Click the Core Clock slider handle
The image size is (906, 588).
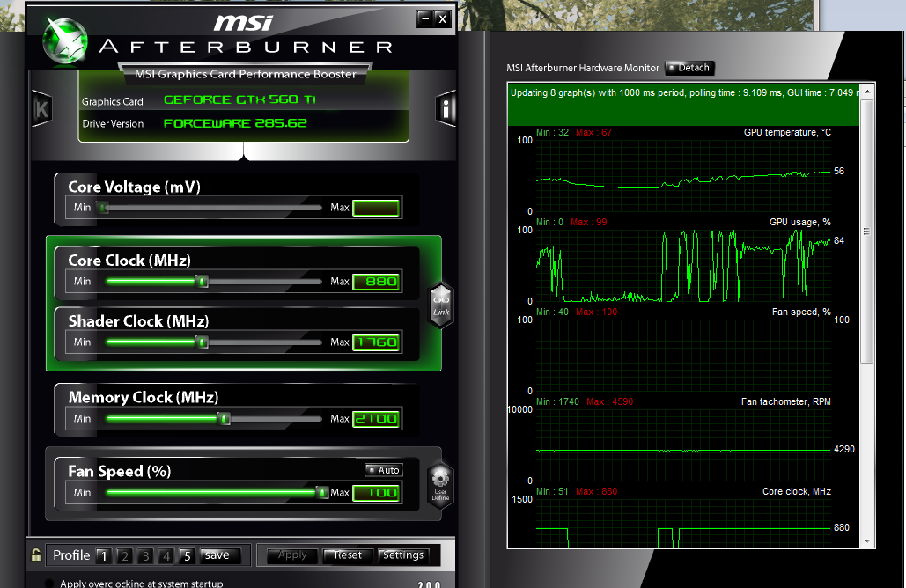pyautogui.click(x=202, y=282)
